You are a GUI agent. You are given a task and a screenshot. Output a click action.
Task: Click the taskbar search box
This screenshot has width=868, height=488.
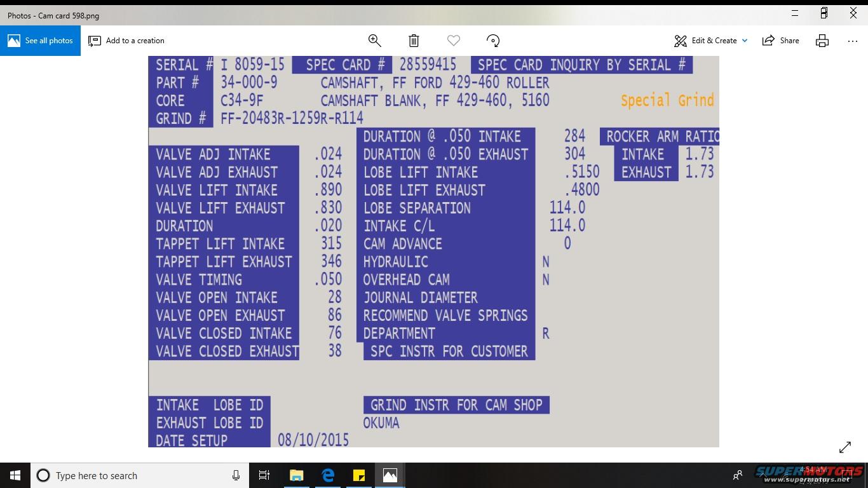[133, 475]
